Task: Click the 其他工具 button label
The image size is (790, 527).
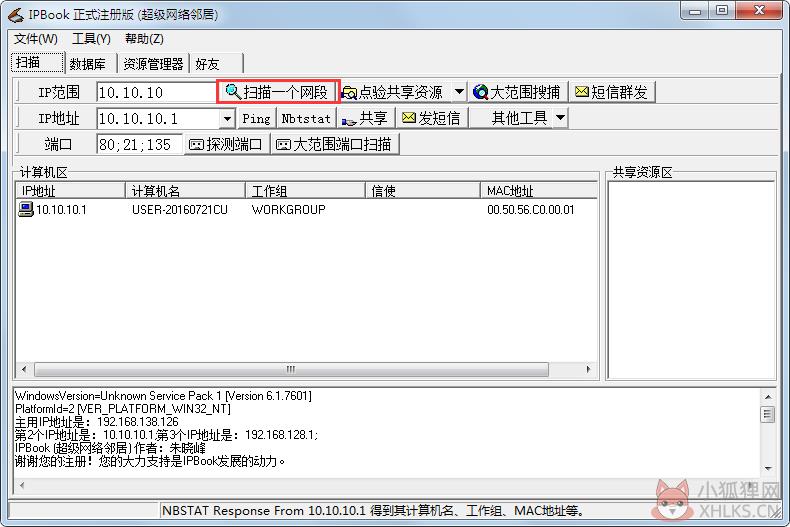Action: tap(519, 118)
